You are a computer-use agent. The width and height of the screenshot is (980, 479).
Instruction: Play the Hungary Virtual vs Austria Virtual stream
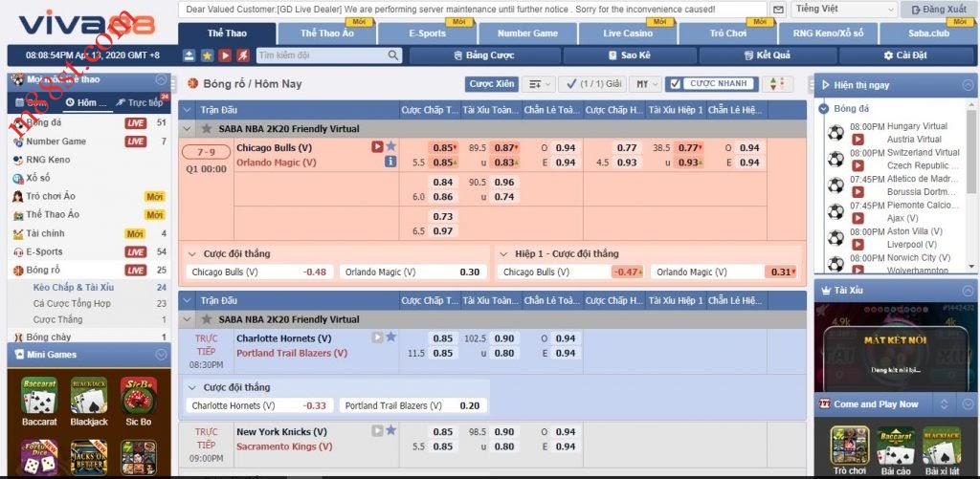pos(857,140)
